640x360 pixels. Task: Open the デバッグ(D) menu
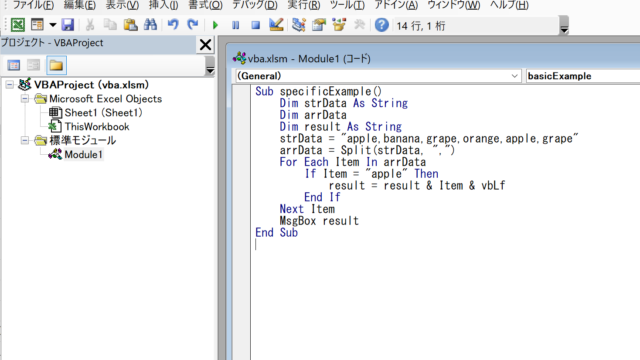pyautogui.click(x=255, y=5)
